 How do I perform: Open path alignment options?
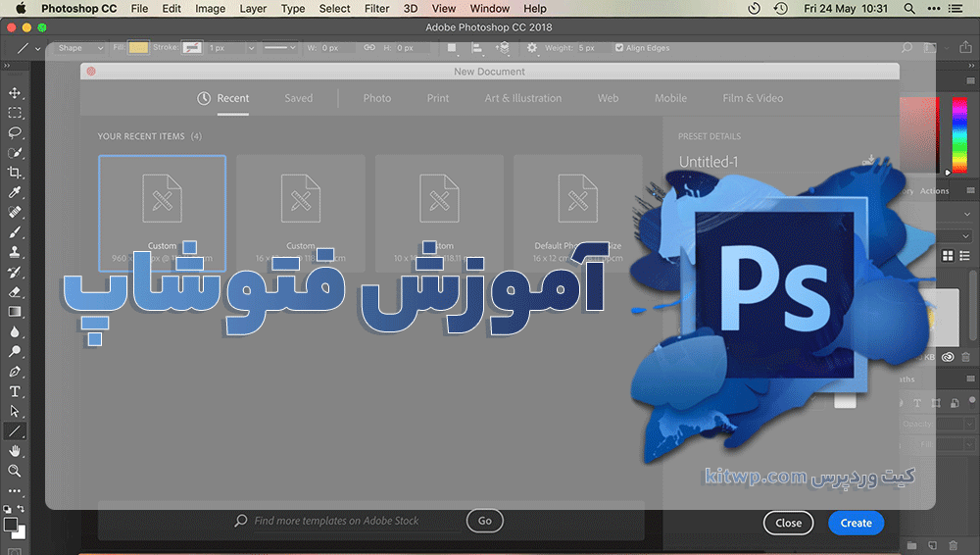476,47
